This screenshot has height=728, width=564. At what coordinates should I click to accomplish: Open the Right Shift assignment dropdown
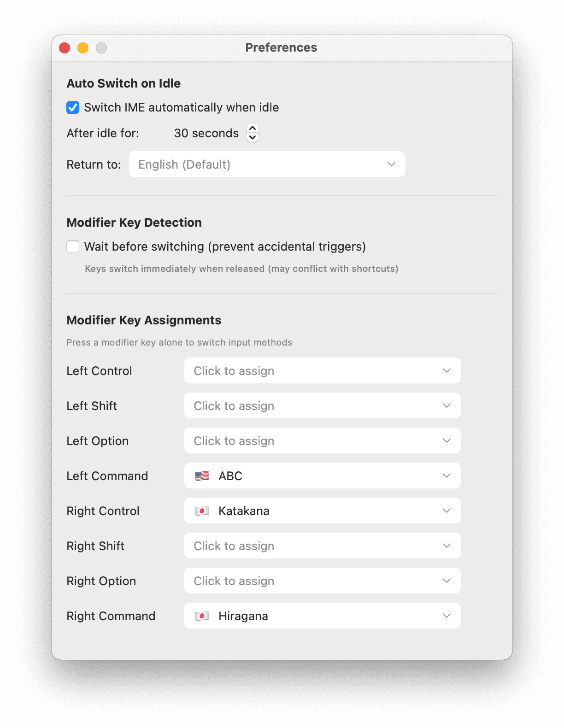[x=322, y=546]
